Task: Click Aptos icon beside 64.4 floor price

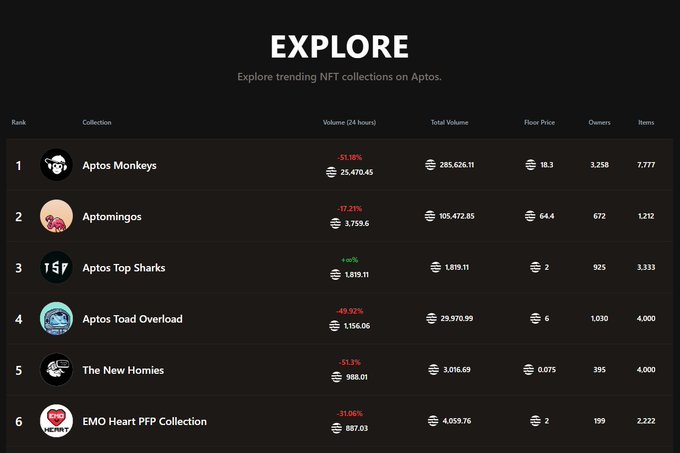Action: pyautogui.click(x=530, y=216)
